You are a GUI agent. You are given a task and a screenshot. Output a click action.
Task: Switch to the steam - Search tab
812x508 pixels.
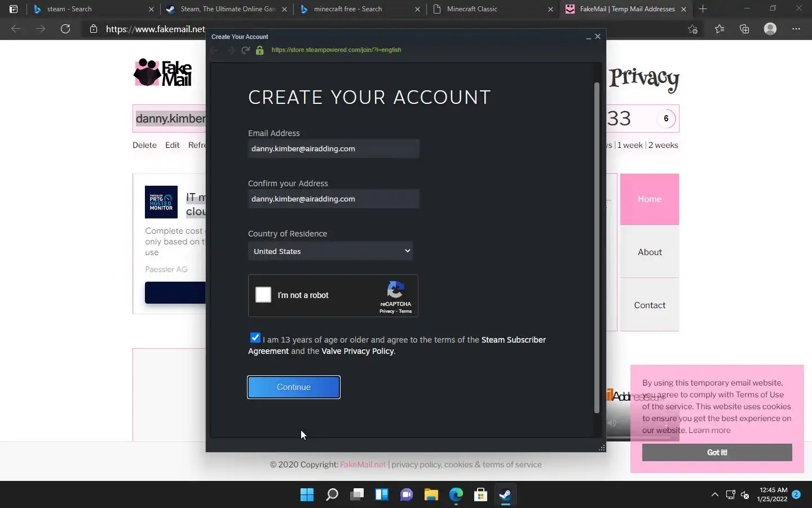point(93,9)
